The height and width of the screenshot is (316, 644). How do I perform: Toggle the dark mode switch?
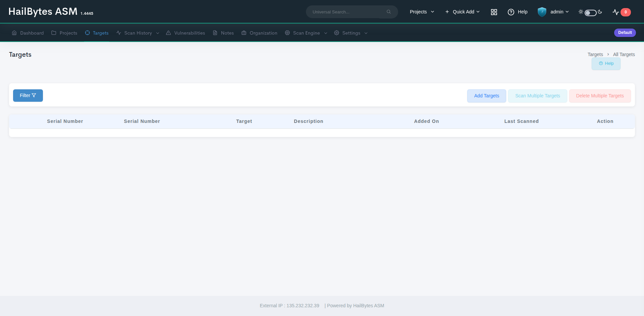tap(590, 13)
